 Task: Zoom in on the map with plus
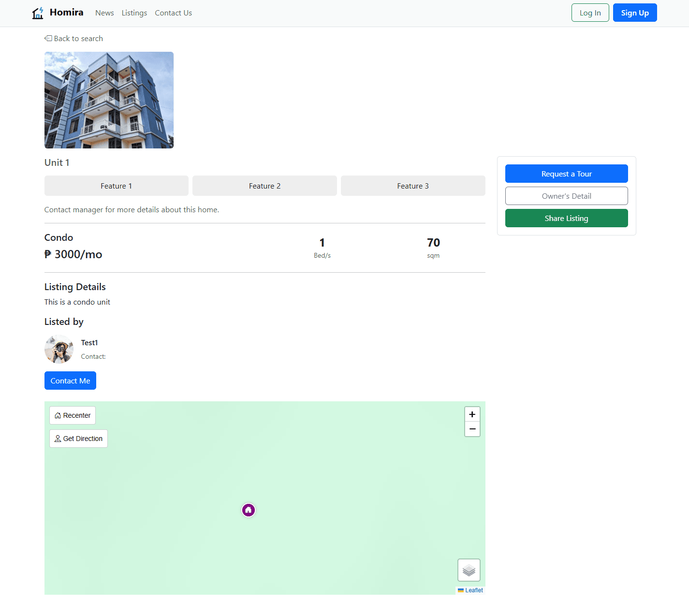pyautogui.click(x=472, y=414)
